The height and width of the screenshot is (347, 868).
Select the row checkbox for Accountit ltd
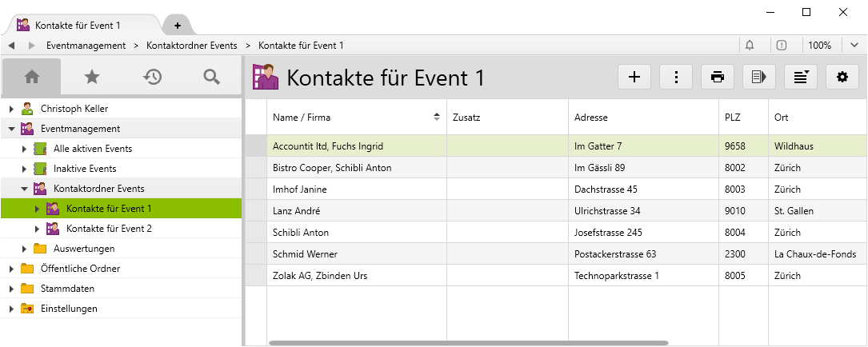[256, 146]
